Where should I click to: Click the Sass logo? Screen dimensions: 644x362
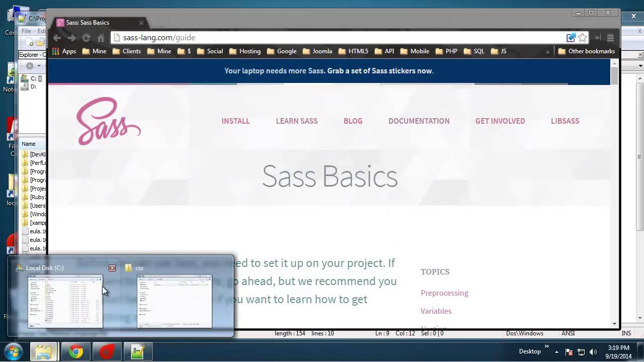pyautogui.click(x=109, y=121)
